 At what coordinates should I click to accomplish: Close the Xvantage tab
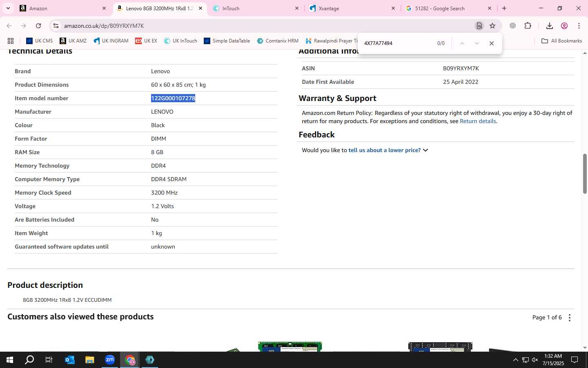pyautogui.click(x=393, y=8)
